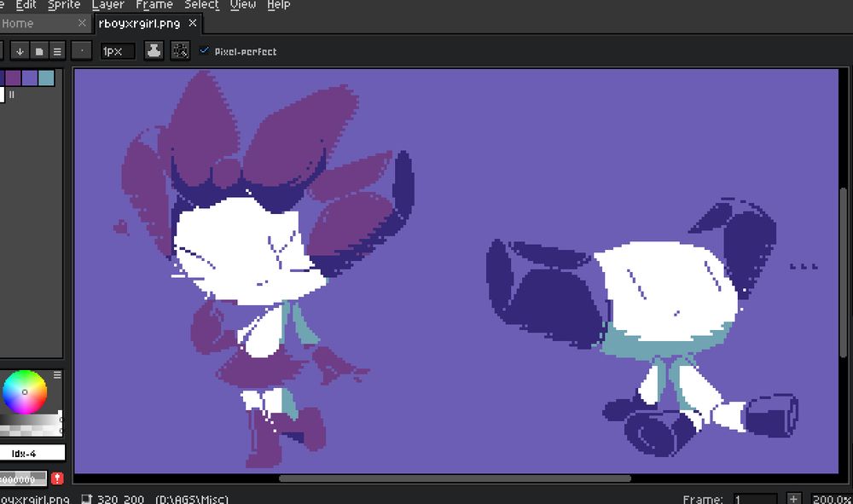853x504 pixels.
Task: Toggle the lines-style brush icon button
Action: (x=56, y=50)
